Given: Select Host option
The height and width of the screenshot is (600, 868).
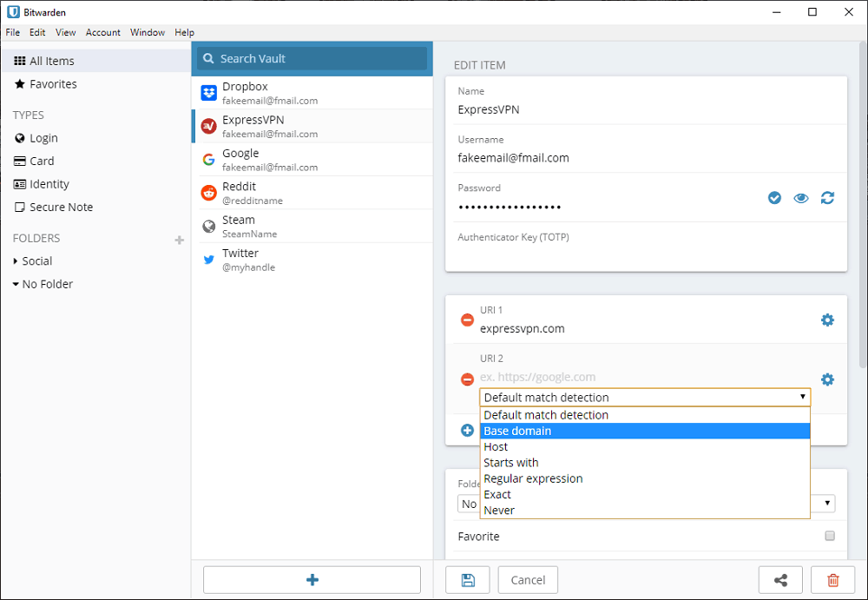Looking at the screenshot, I should (x=645, y=446).
